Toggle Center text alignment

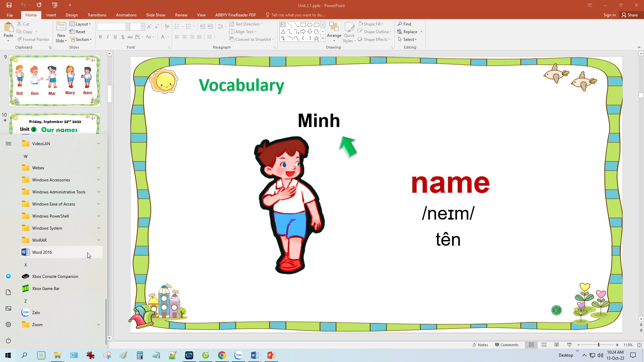tap(184, 37)
